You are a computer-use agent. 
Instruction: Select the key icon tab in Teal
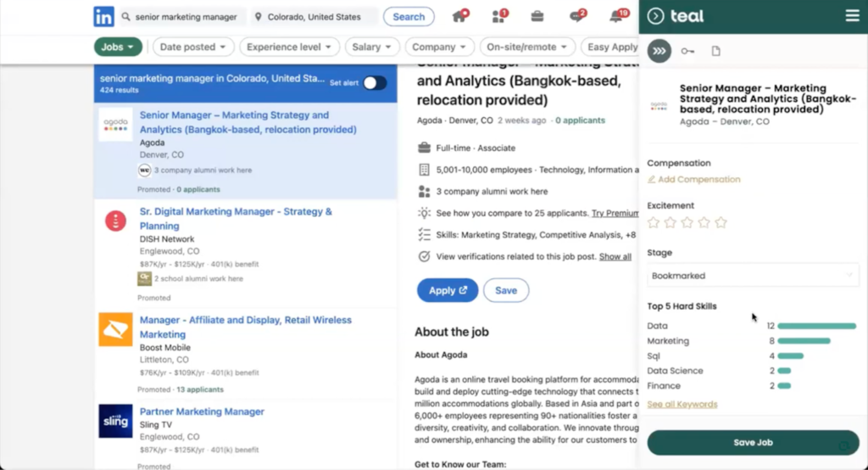coord(687,52)
